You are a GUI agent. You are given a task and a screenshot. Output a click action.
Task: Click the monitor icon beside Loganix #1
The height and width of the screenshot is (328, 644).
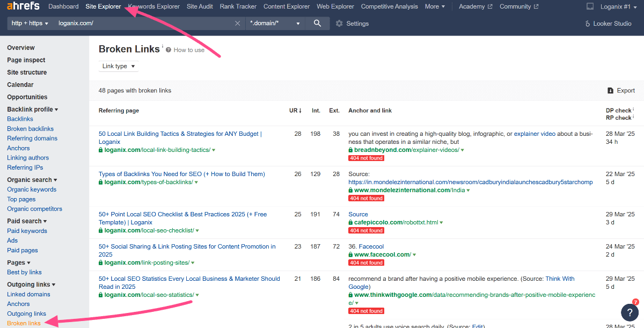point(590,6)
